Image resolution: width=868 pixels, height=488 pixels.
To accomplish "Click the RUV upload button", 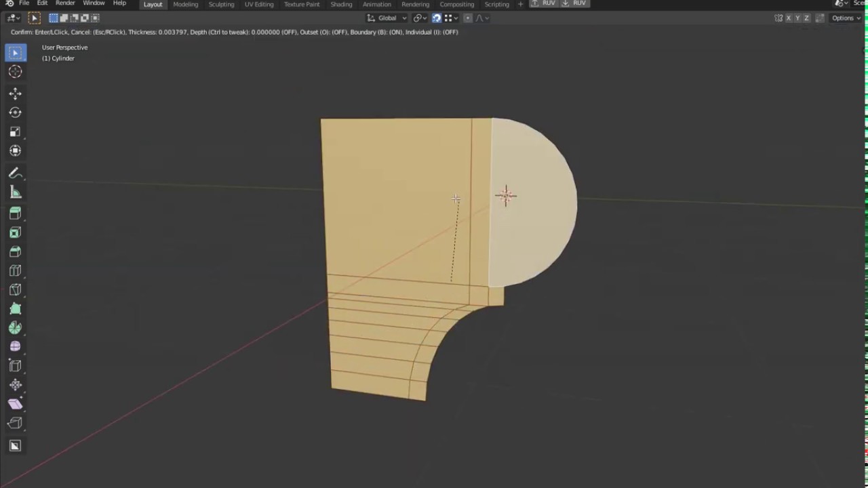I will (544, 3).
